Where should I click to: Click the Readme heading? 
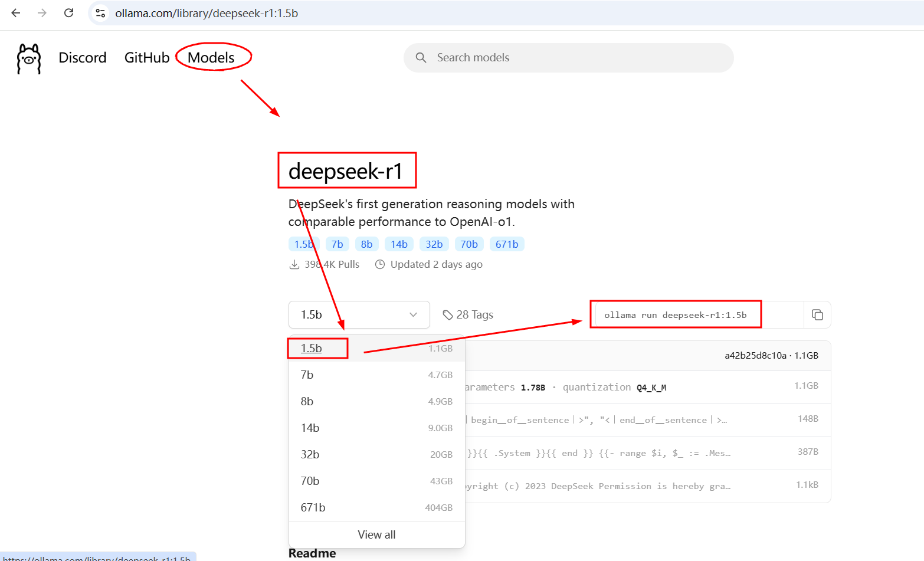click(x=312, y=553)
